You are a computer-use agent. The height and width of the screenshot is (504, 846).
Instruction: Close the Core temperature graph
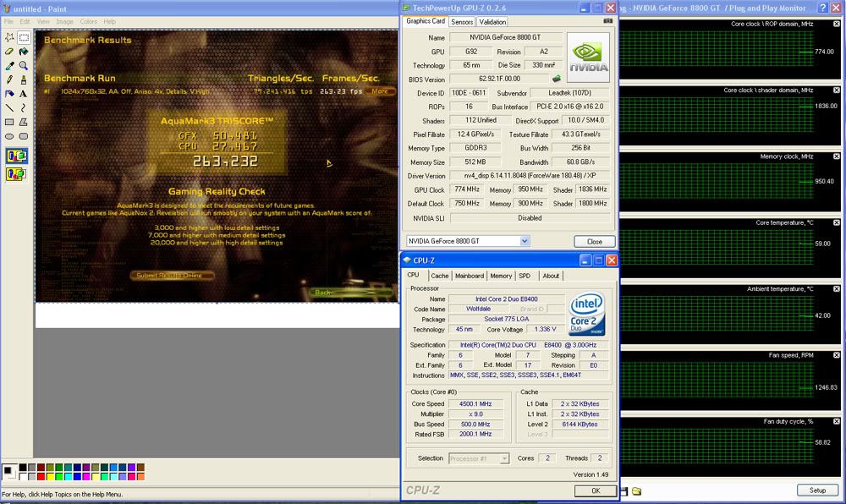click(837, 222)
